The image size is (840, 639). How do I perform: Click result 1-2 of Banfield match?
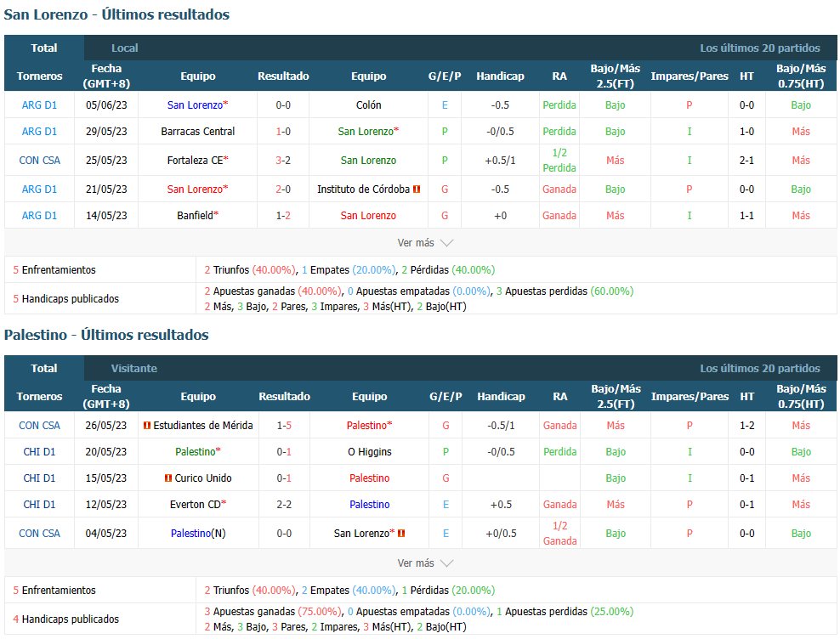tap(283, 215)
